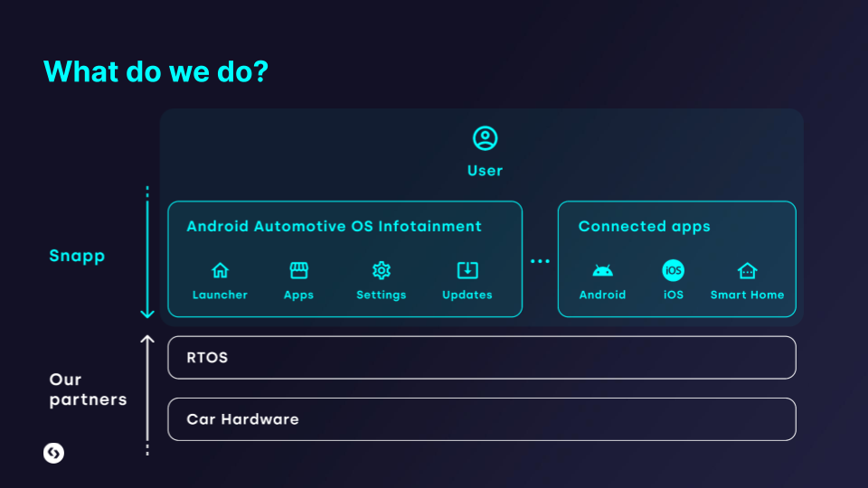
Task: Click the 'Connected apps' title
Action: click(644, 227)
